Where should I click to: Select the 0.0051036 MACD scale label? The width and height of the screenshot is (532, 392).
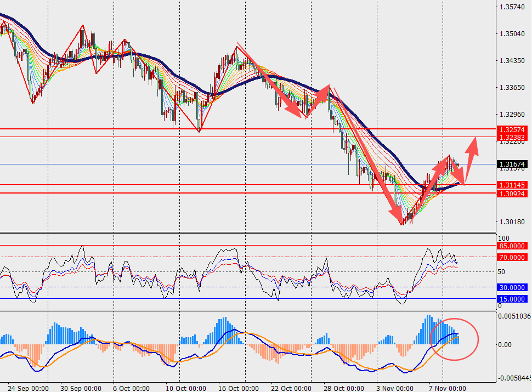tap(513, 316)
